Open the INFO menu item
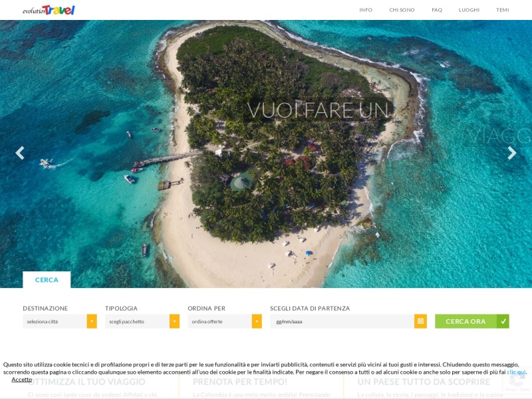Screen dimensions: 532x399 coord(366,10)
